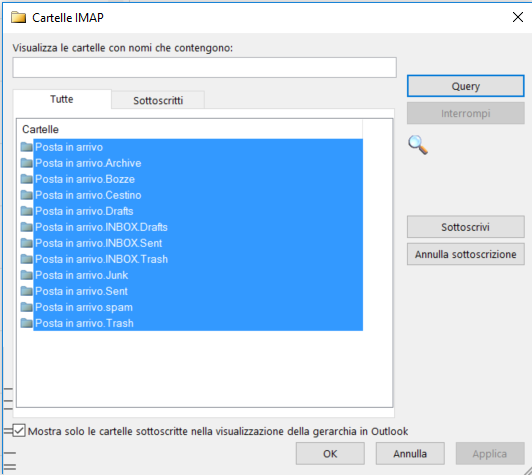The width and height of the screenshot is (532, 475).
Task: Click Annulla sottoscrizione button
Action: (466, 254)
